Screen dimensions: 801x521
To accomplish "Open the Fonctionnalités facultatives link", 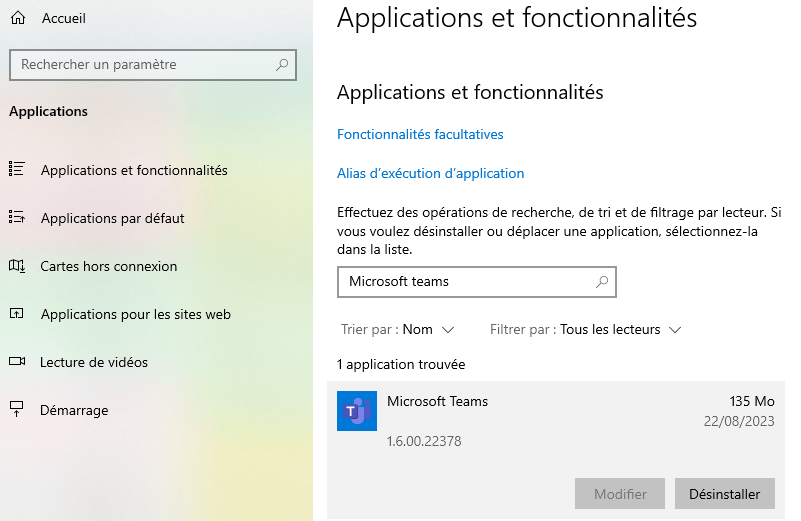I will pyautogui.click(x=420, y=134).
